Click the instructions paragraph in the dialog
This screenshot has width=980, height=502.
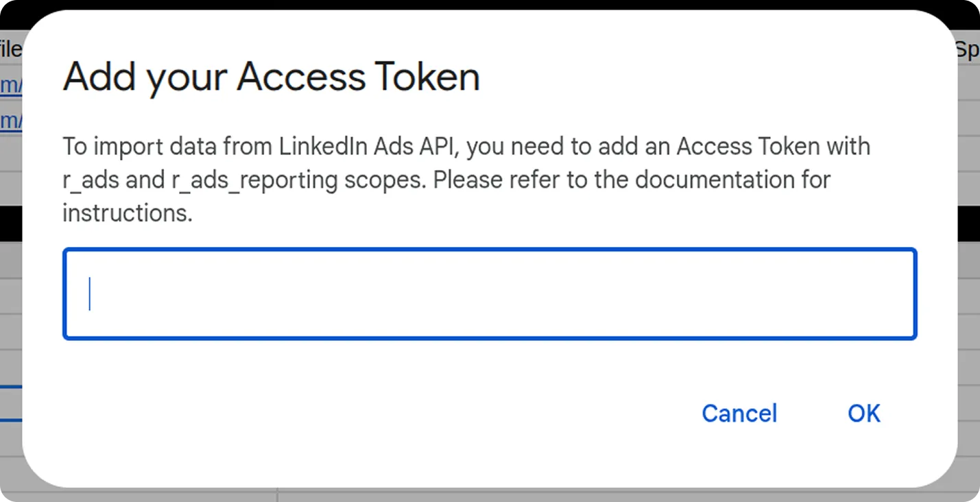click(466, 178)
